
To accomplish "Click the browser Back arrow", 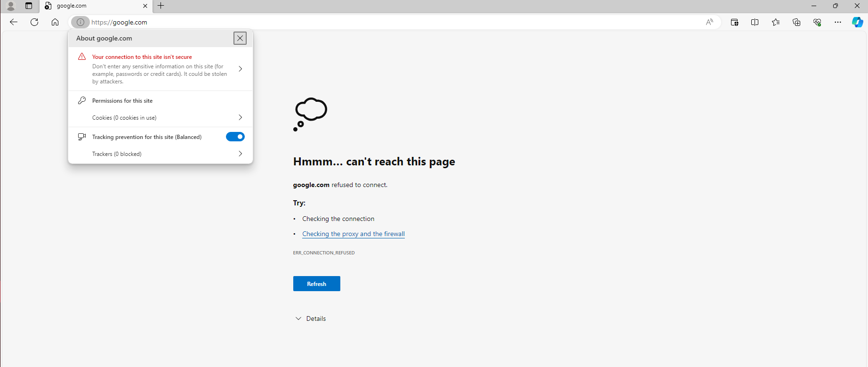I will 14,22.
